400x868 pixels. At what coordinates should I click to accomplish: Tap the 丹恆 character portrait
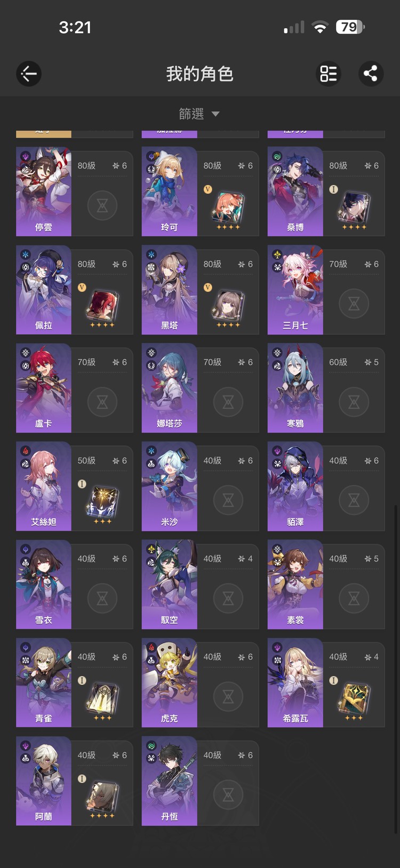pos(170,781)
